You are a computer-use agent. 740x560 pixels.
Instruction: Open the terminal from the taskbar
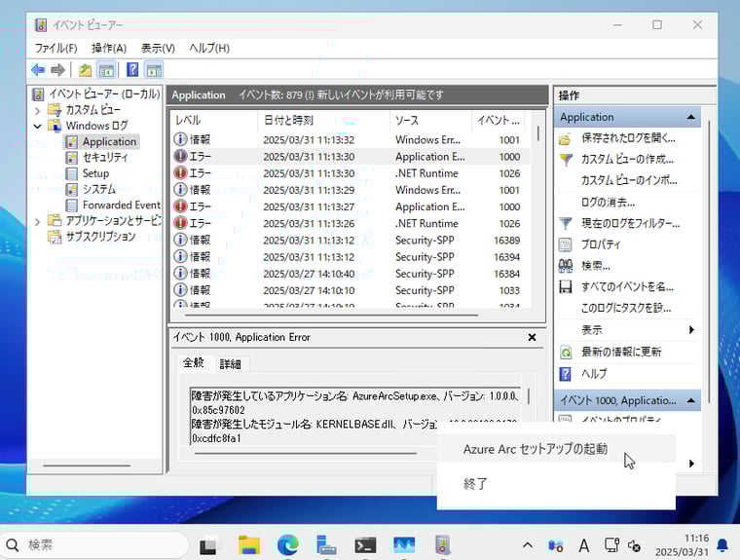click(365, 545)
